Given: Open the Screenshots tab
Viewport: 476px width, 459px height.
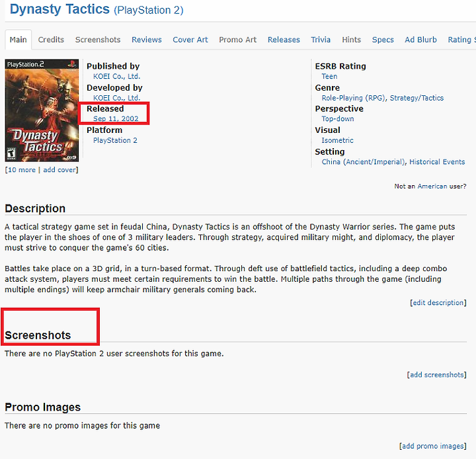Looking at the screenshot, I should click(98, 40).
